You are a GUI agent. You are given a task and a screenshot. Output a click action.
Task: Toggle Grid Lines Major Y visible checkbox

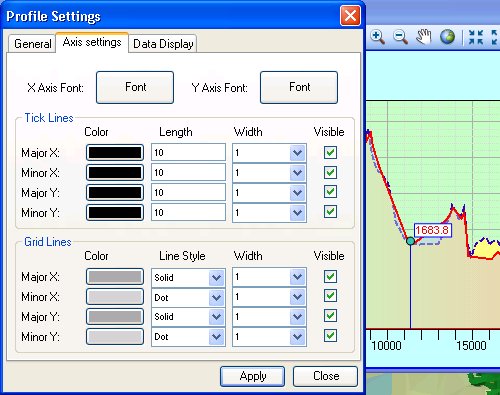tap(330, 316)
